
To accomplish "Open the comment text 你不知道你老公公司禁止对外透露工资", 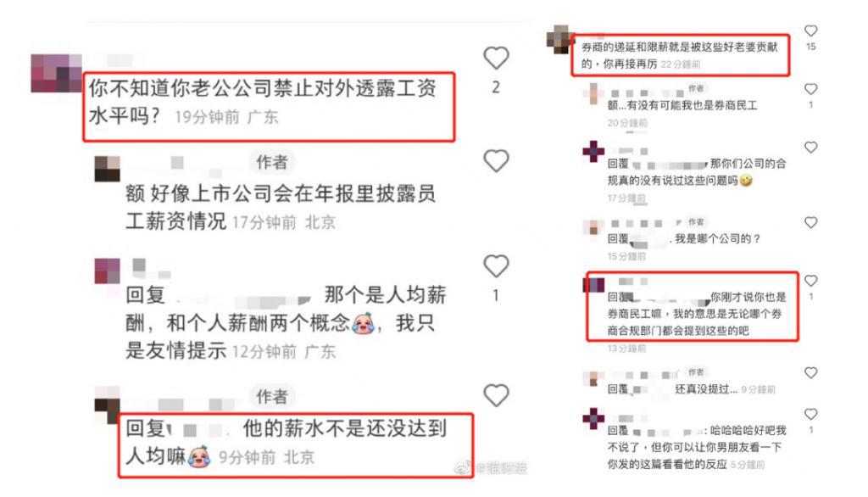I will pos(263,102).
